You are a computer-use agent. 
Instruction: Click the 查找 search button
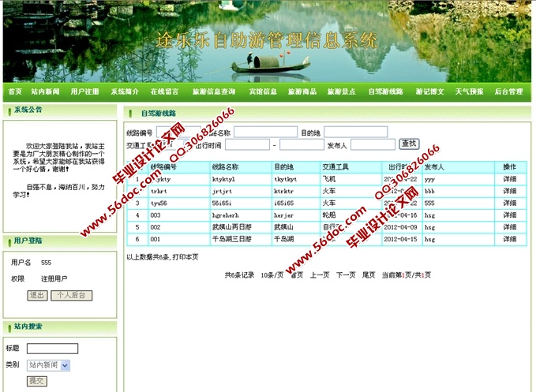(x=409, y=144)
